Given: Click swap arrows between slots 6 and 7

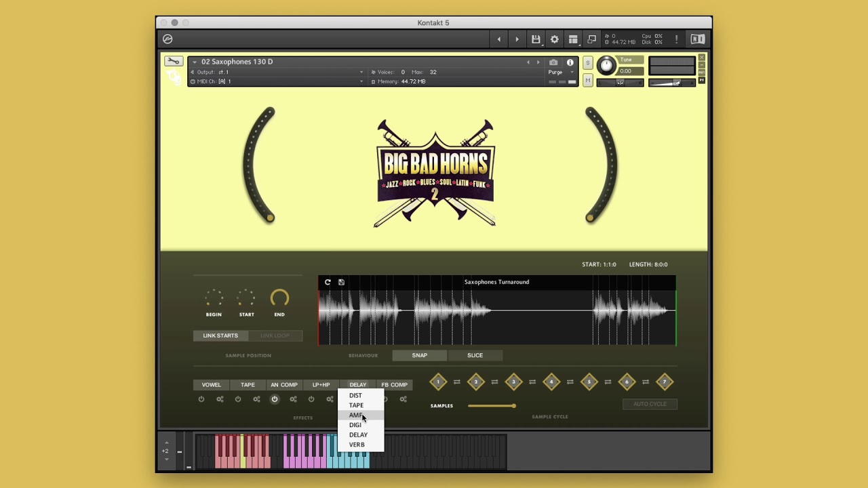Looking at the screenshot, I should 646,382.
